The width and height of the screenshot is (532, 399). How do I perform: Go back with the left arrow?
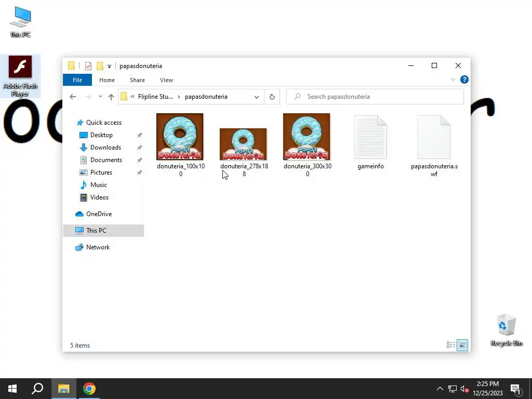(73, 97)
